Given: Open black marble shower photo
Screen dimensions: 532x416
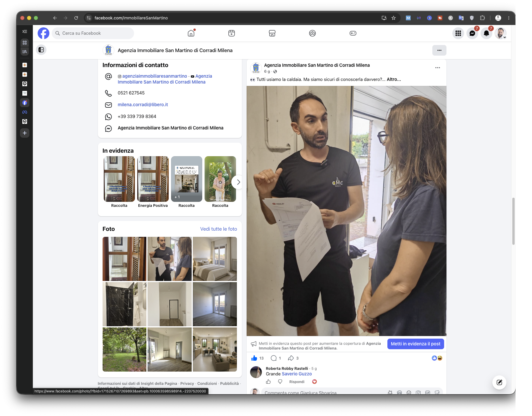Looking at the screenshot, I should click(124, 304).
